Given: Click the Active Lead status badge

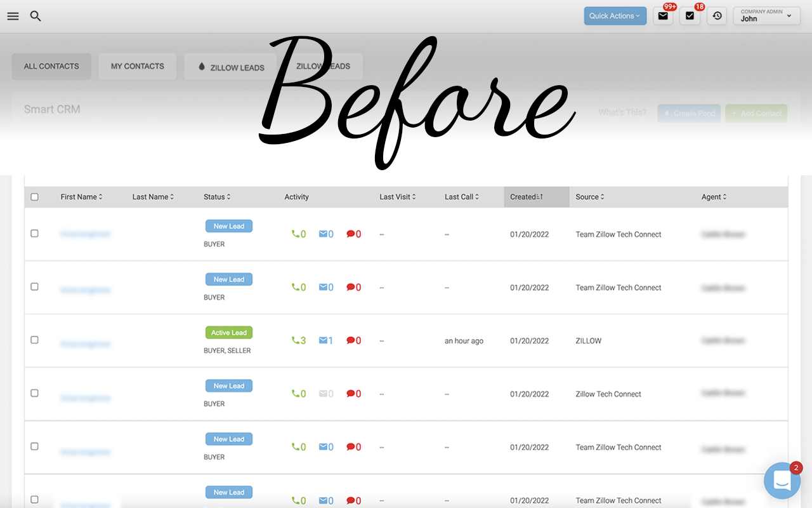Looking at the screenshot, I should tap(228, 332).
